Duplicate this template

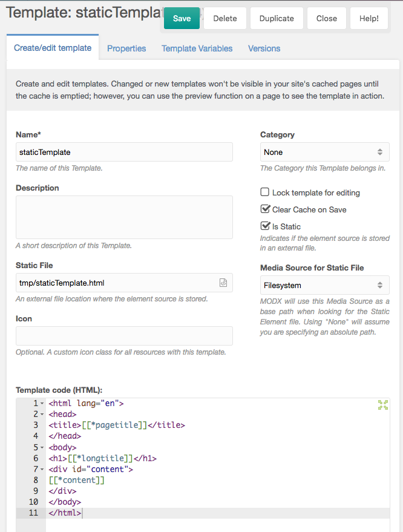click(x=277, y=18)
